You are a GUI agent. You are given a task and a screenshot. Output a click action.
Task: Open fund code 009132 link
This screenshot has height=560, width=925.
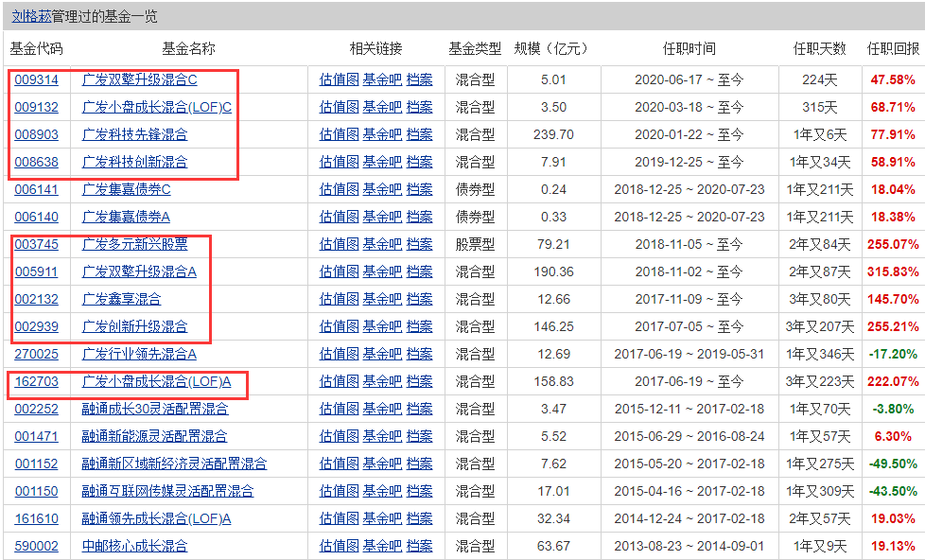click(x=37, y=108)
